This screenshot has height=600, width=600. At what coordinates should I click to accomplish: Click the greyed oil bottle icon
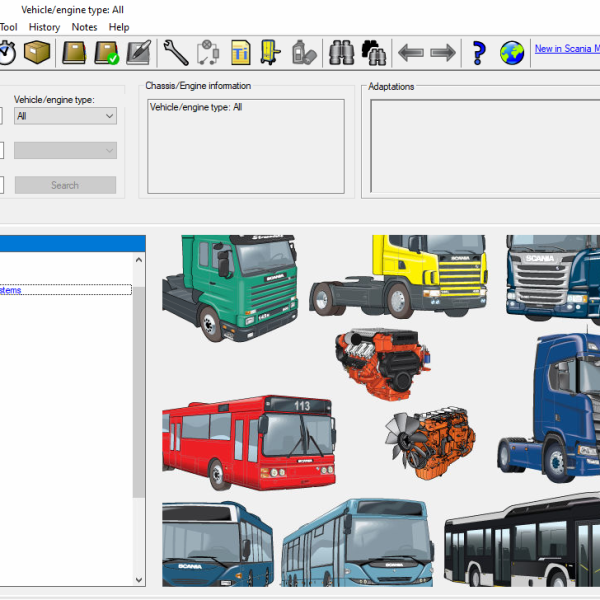(x=304, y=53)
